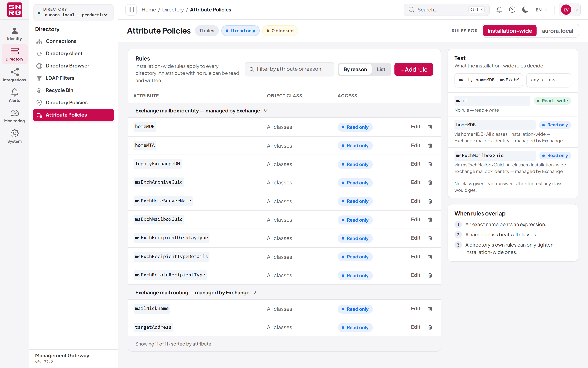Click the top Search box
Viewport: 588px width, 368px height.
coord(446,10)
